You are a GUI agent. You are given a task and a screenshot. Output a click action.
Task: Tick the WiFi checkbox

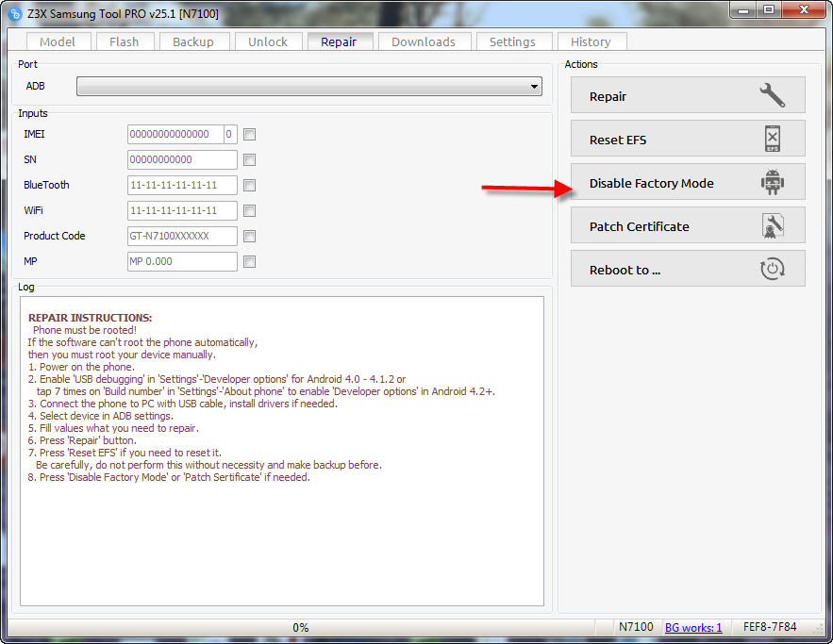coord(249,211)
